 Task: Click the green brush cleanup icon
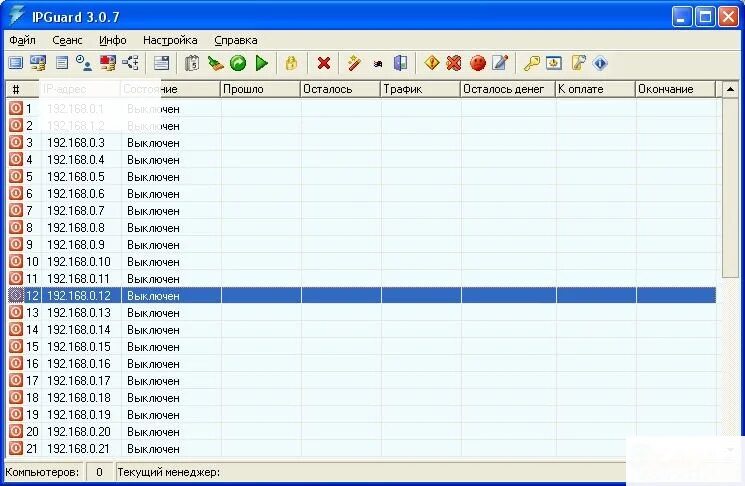[x=215, y=63]
